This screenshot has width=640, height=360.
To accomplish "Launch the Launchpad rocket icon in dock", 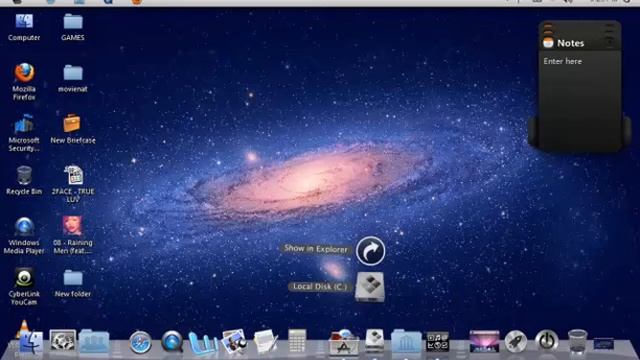I will click(x=516, y=341).
